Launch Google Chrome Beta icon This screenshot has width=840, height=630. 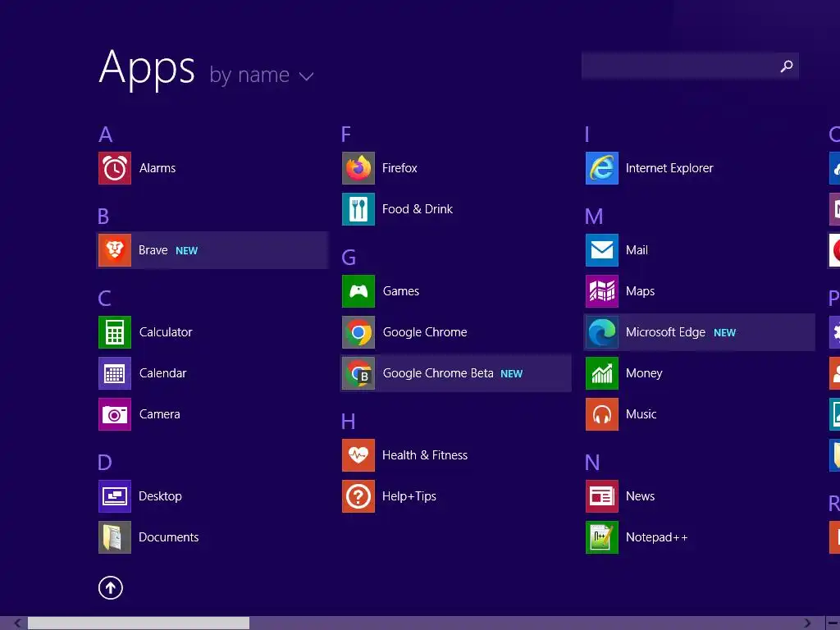[x=358, y=373]
